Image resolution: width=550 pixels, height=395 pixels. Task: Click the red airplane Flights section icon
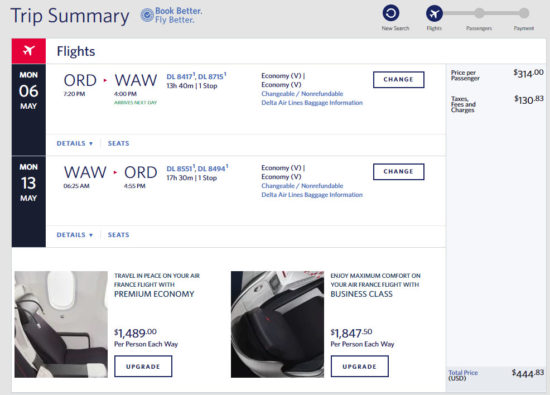(29, 51)
